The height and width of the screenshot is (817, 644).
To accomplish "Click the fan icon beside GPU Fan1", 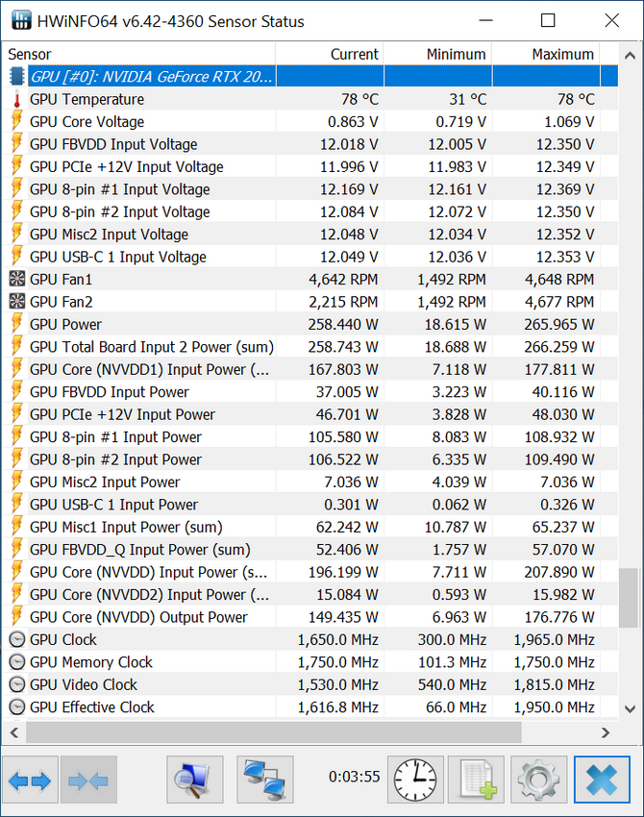I will [17, 280].
